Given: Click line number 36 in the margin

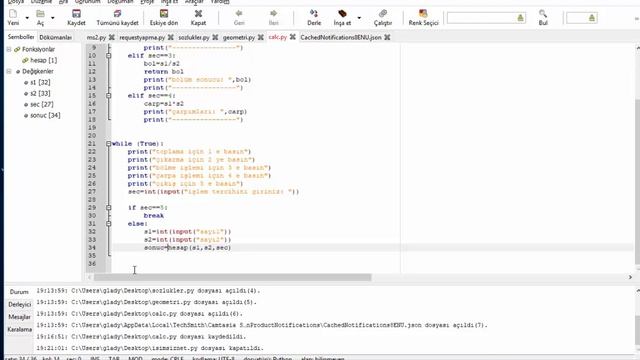Looking at the screenshot, I should [x=91, y=264].
